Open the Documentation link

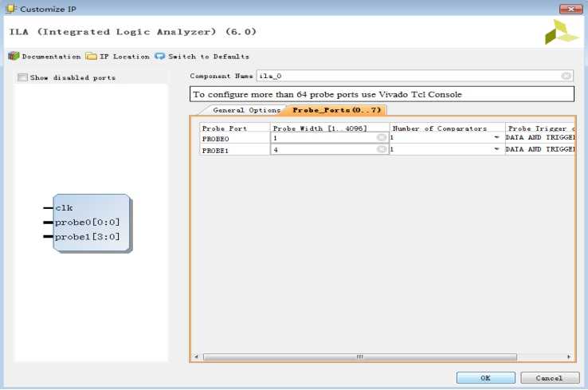[51, 57]
